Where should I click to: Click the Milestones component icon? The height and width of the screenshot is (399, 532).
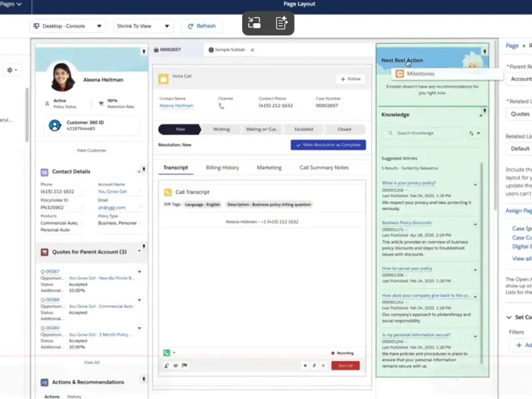click(x=400, y=74)
